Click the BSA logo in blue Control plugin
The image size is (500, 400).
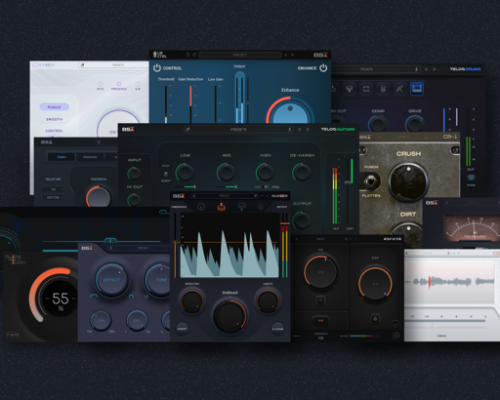point(320,55)
